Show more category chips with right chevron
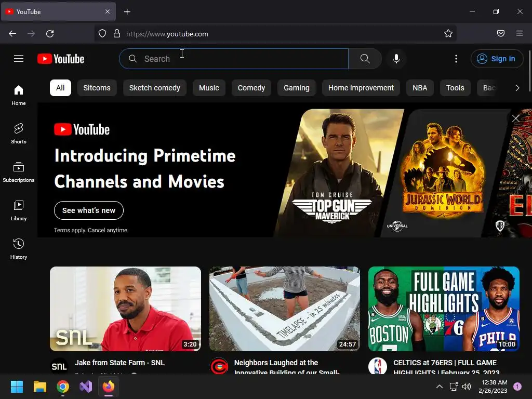 [517, 88]
